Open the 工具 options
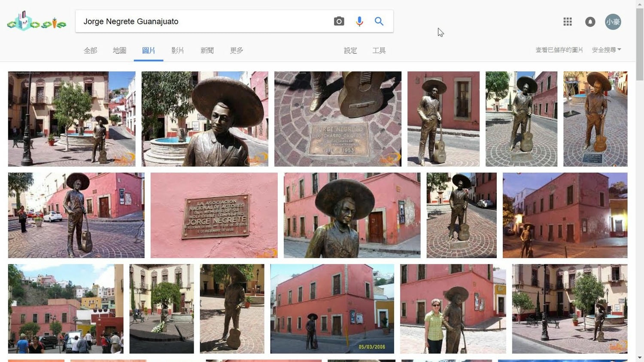The image size is (644, 362). tap(379, 51)
